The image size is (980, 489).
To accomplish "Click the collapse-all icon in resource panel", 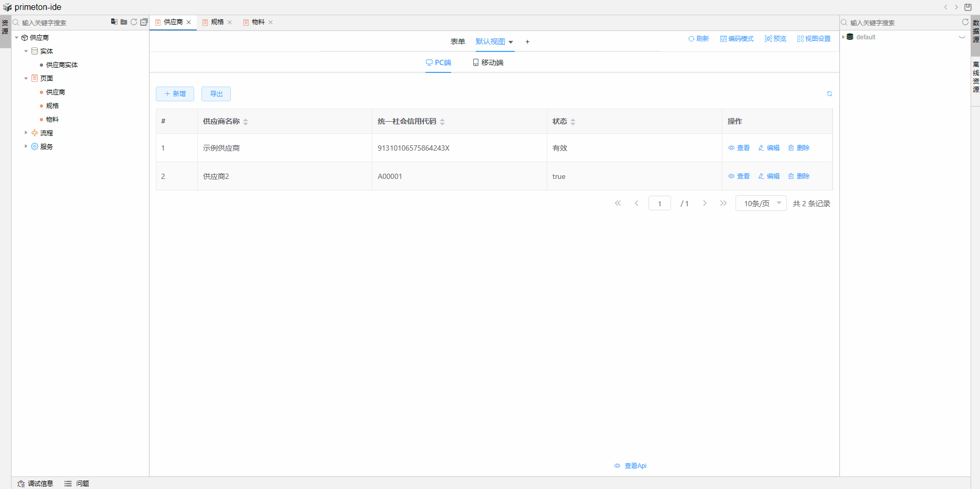I will pyautogui.click(x=144, y=22).
